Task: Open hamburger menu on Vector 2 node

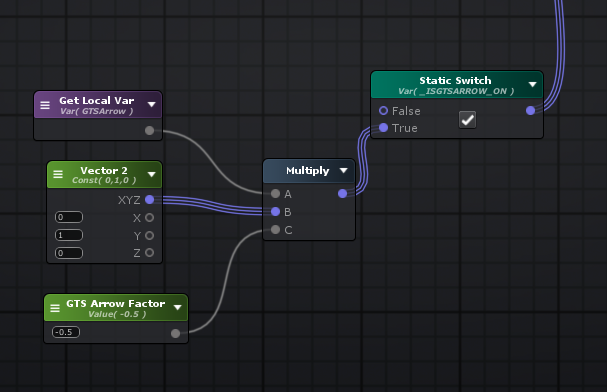Action: [58, 174]
